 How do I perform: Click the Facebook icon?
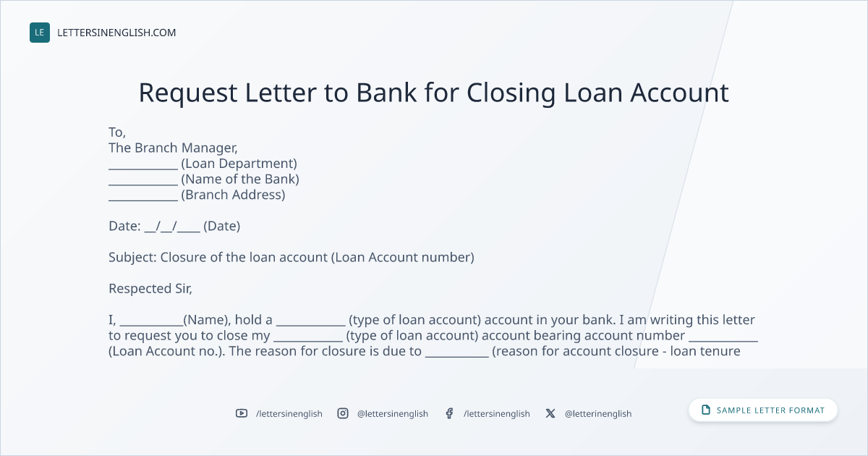449,413
